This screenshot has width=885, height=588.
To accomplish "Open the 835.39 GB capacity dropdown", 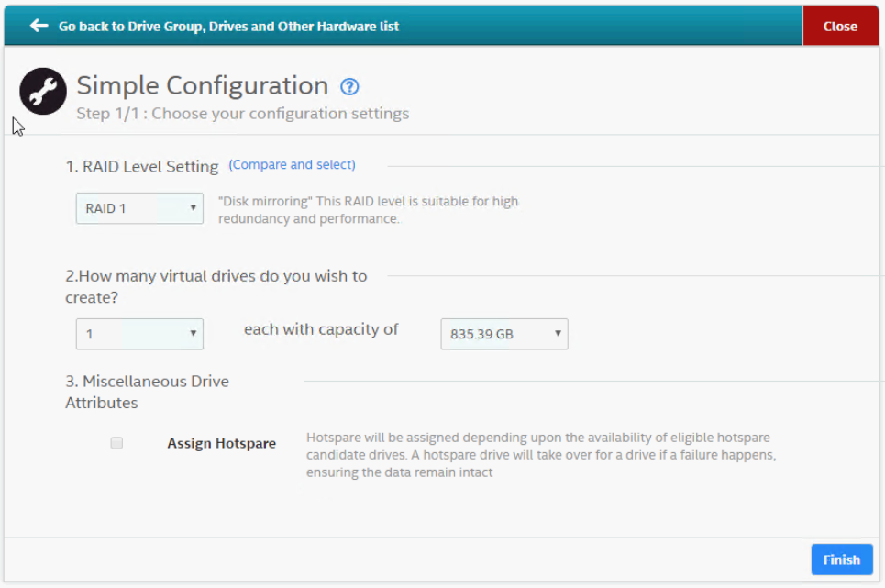I will pos(504,334).
